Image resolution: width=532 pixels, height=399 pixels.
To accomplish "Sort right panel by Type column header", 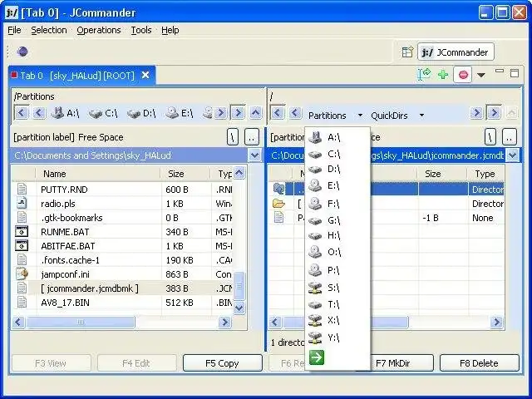I will tap(485, 174).
